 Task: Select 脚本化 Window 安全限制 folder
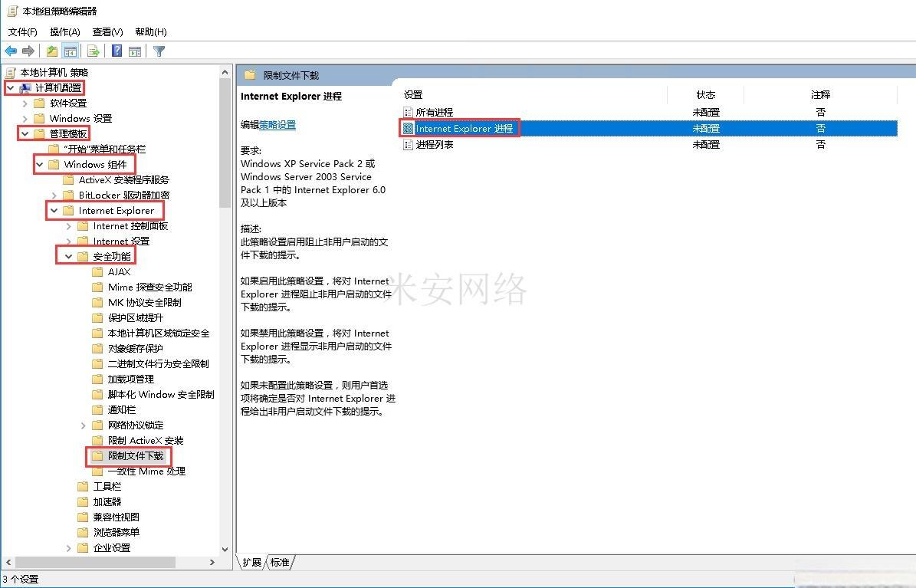[x=161, y=395]
